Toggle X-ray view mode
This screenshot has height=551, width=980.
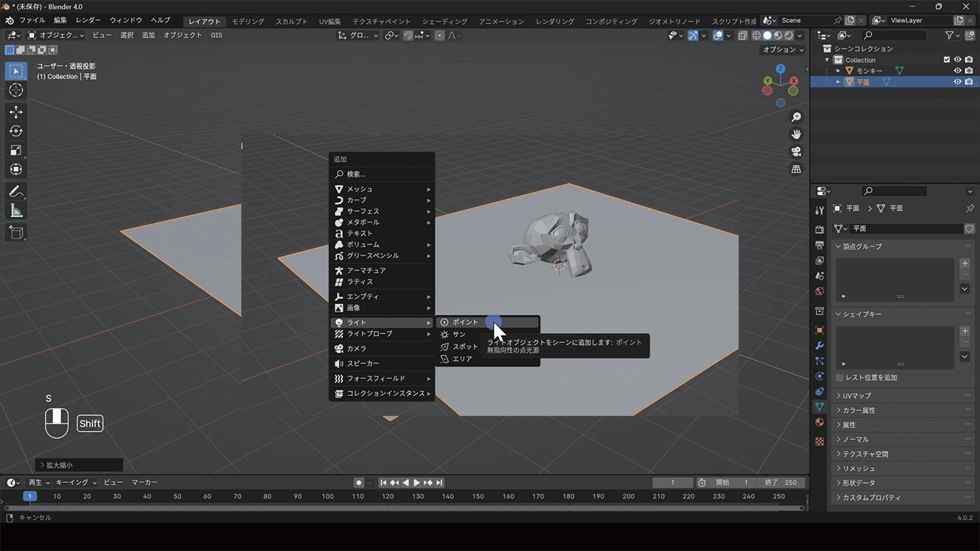pos(743,35)
